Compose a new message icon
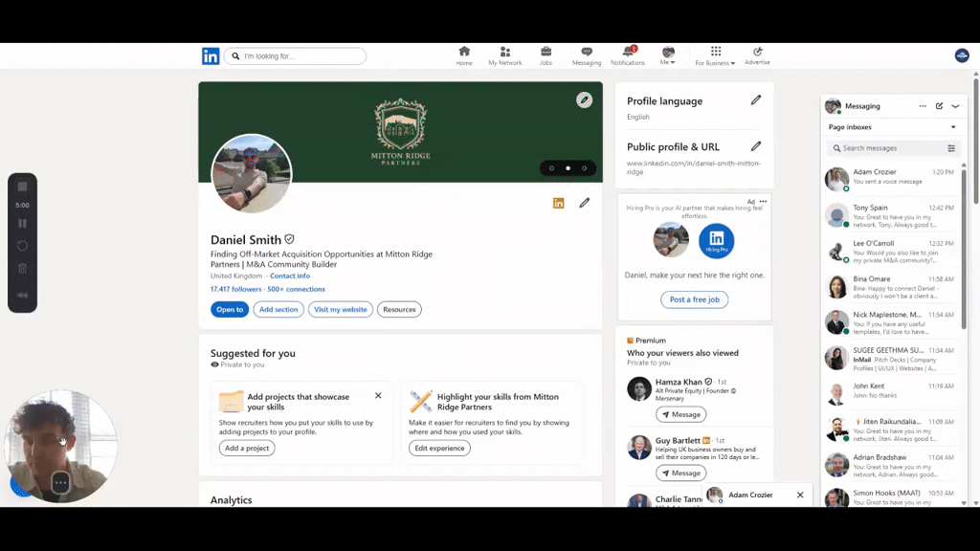The height and width of the screenshot is (551, 980). (939, 106)
